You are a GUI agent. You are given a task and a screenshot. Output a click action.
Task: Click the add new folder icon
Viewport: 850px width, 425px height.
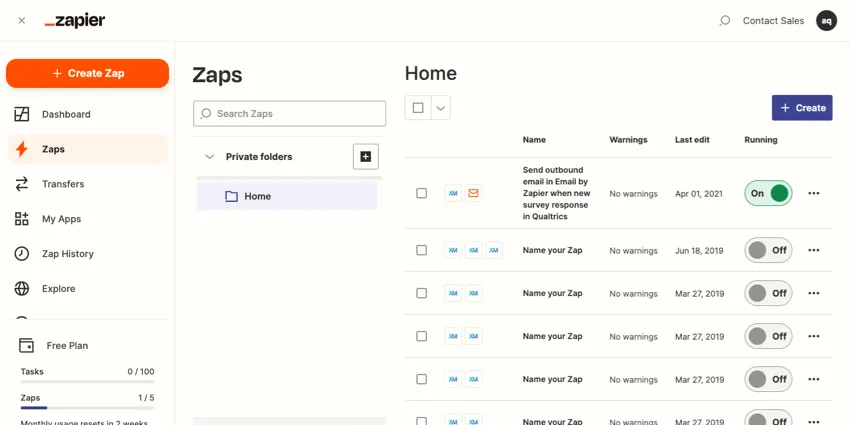[366, 157]
